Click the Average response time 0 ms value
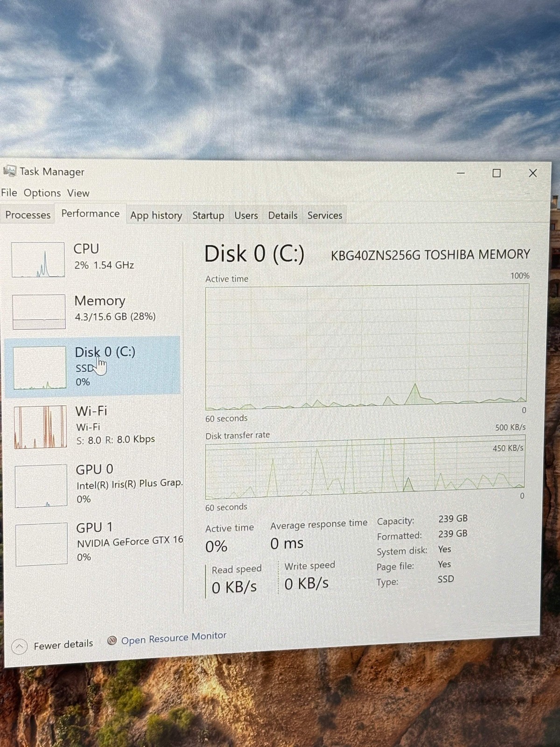Viewport: 560px width, 747px height. 287,543
